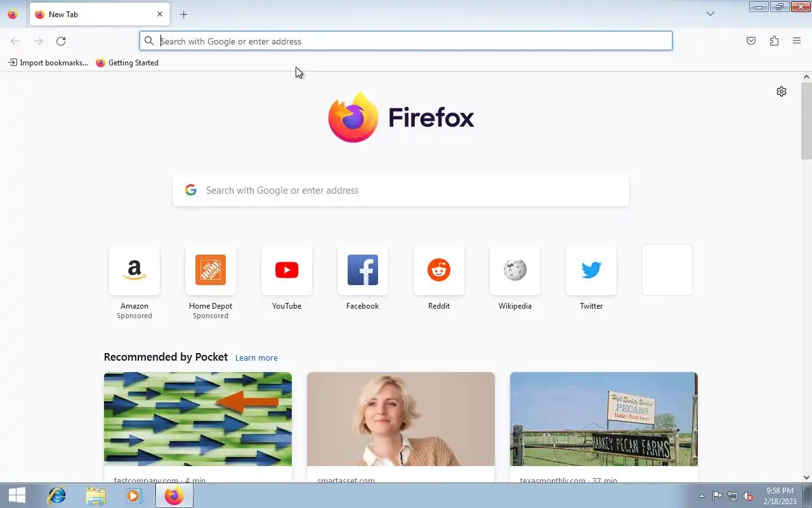
Task: Open File Explorer from taskbar
Action: (x=96, y=495)
